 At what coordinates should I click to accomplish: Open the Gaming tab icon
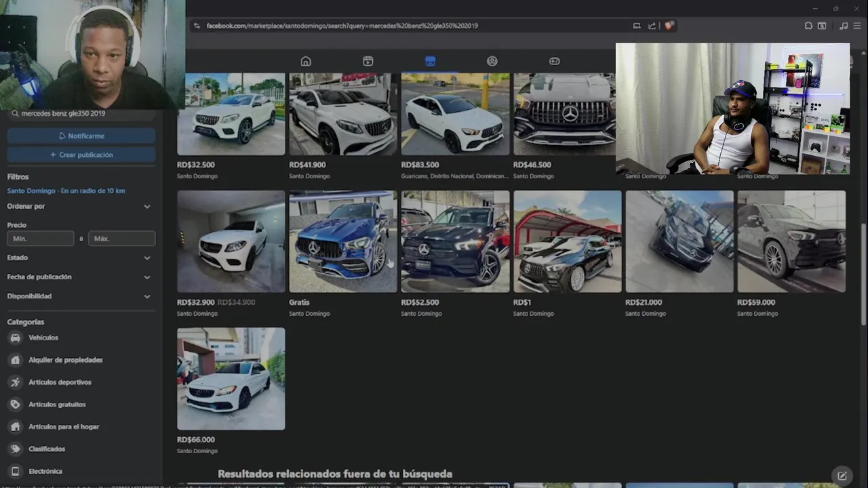click(x=555, y=61)
